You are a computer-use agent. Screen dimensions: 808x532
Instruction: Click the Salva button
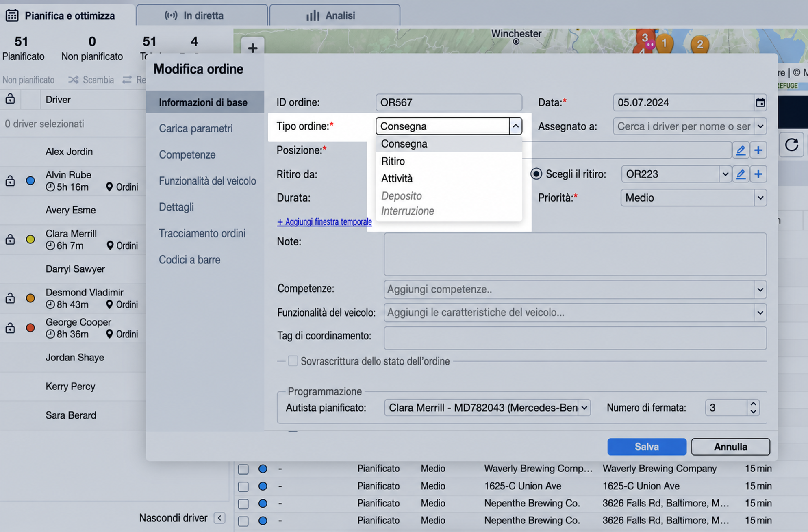pyautogui.click(x=647, y=447)
